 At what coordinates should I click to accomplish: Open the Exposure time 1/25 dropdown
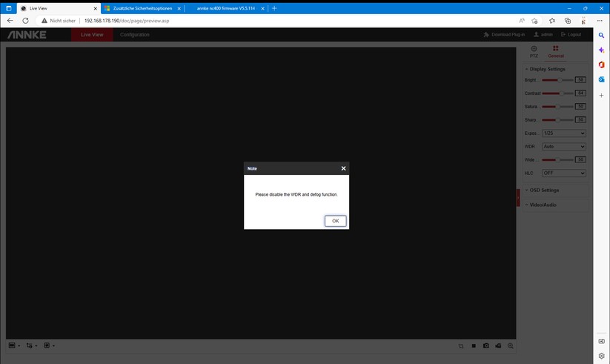(564, 133)
